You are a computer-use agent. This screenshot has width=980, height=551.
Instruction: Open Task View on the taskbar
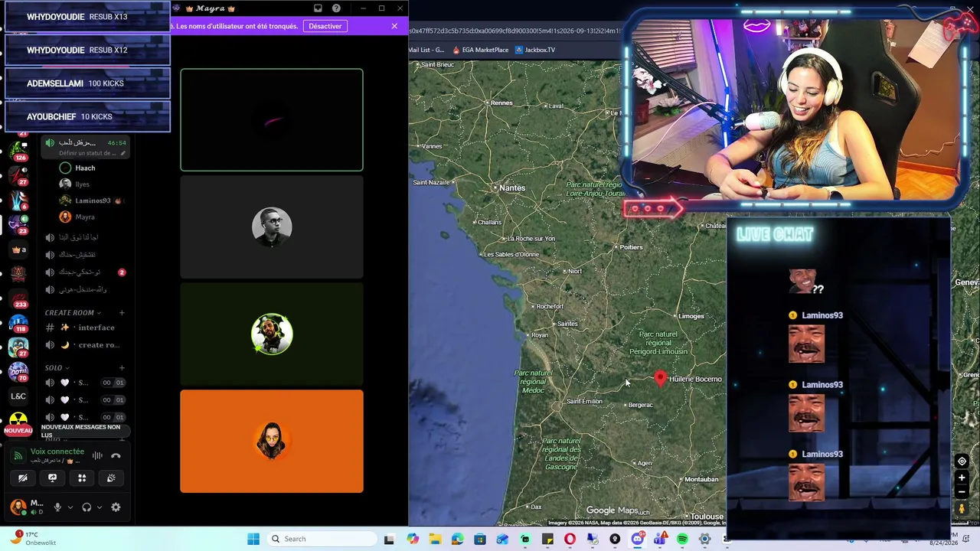tap(389, 539)
